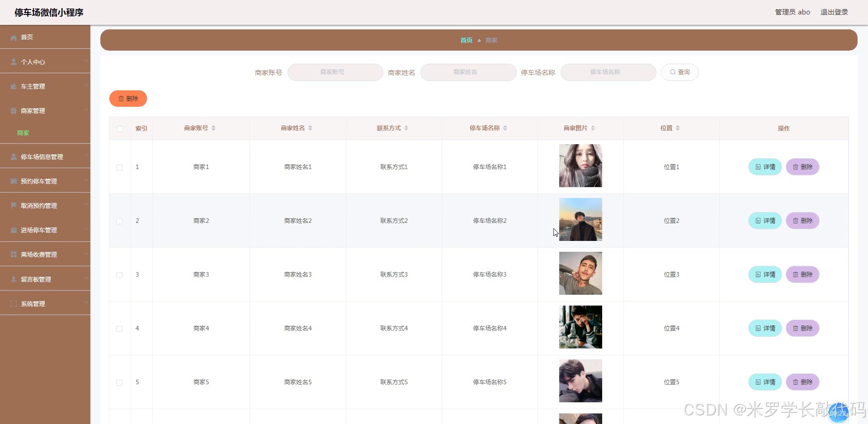Expand the 留言板管理 menu chevron

[x=86, y=279]
